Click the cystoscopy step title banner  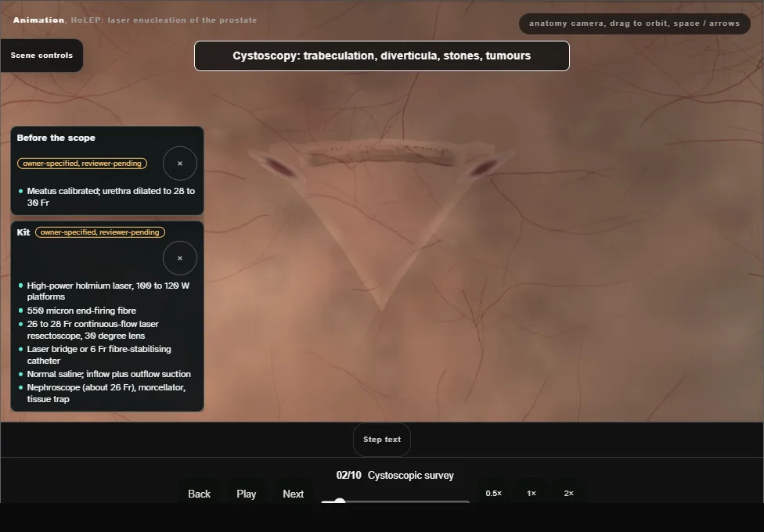point(382,56)
